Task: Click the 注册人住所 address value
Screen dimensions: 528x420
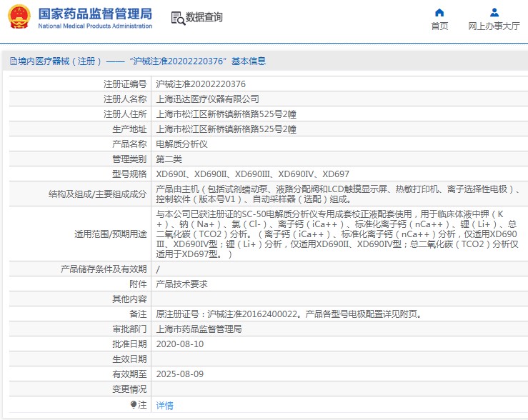Action: pos(226,114)
